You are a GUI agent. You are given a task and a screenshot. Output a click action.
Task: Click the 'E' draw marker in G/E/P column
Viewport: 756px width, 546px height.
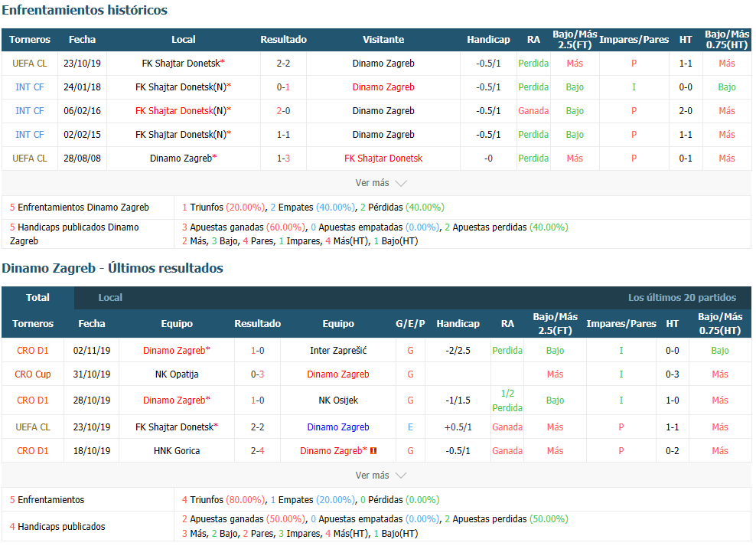coord(410,427)
